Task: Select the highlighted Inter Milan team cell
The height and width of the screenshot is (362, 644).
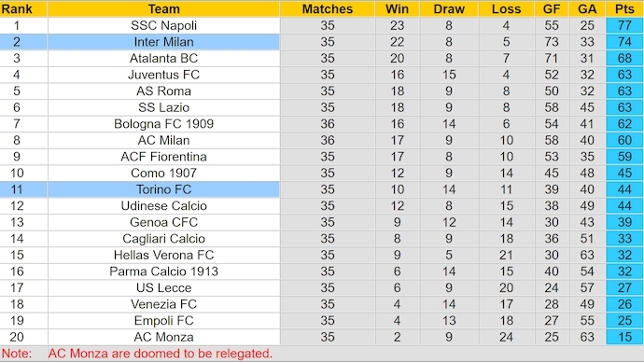Action: coord(164,42)
